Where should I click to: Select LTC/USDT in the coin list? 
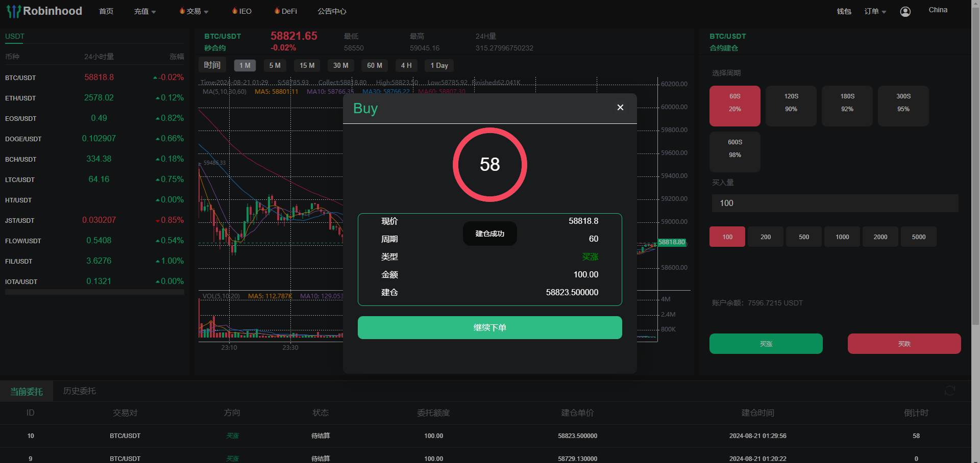click(94, 179)
